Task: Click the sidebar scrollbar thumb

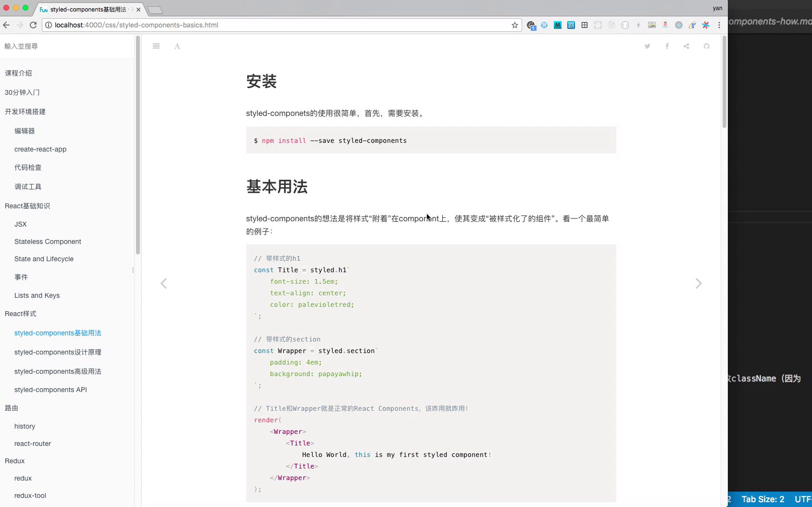Action: coord(138,144)
